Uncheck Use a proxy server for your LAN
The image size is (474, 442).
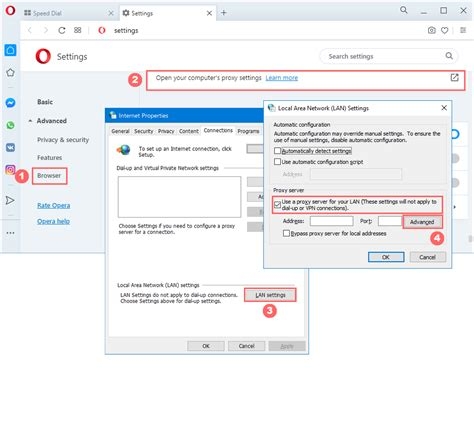pos(277,205)
